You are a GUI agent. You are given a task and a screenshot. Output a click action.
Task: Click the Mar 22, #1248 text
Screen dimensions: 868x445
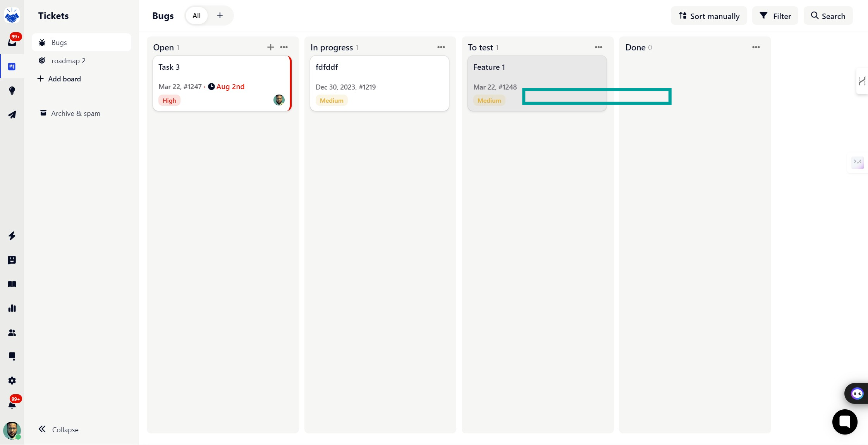coord(495,87)
